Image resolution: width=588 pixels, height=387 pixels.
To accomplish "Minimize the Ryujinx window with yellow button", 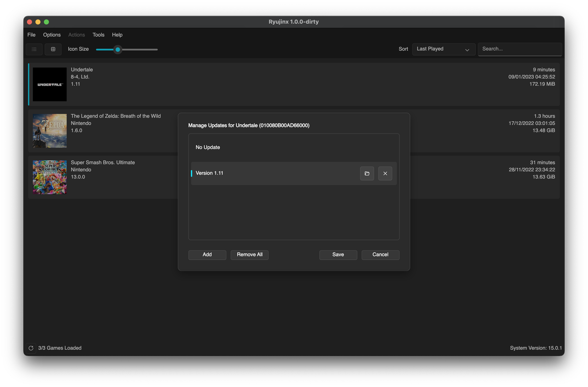I will (x=38, y=22).
